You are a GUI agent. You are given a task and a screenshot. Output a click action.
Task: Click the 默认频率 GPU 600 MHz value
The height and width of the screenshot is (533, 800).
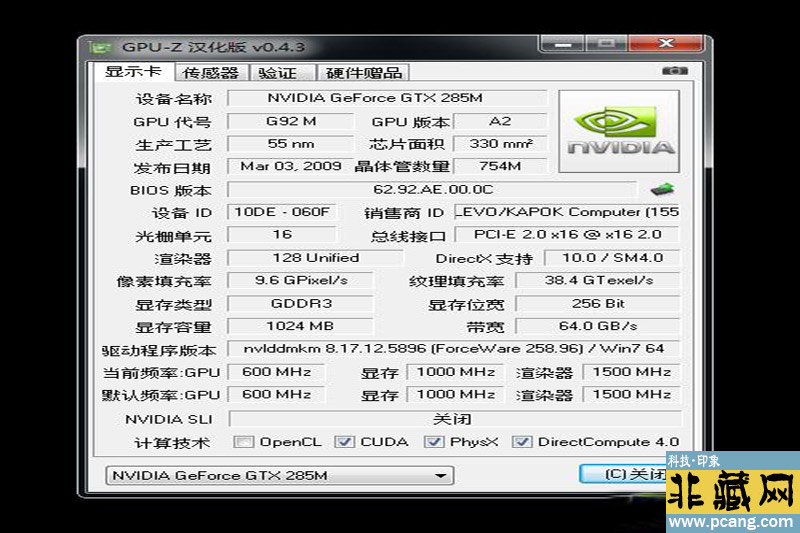(x=276, y=395)
